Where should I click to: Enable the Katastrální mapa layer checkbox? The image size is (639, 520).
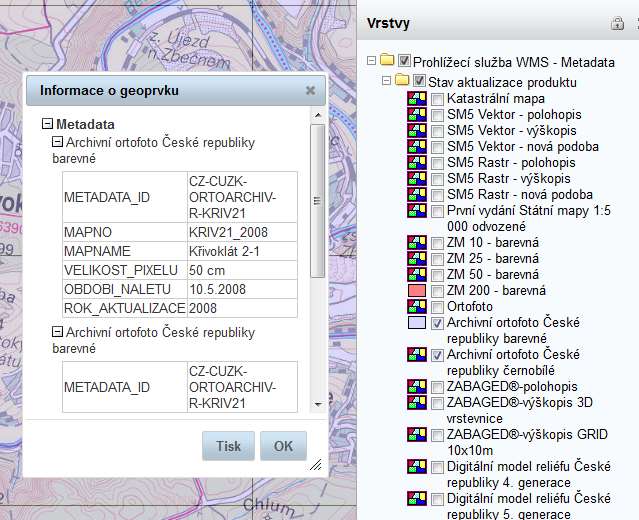pos(437,99)
